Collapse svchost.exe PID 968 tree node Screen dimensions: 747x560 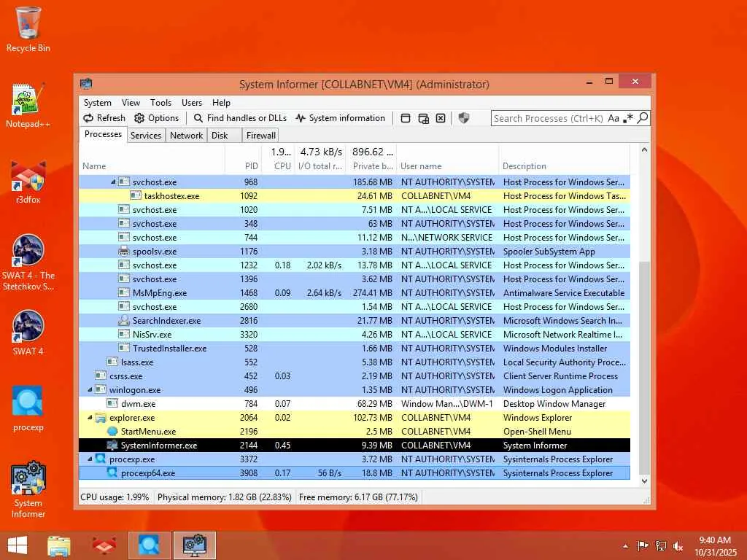point(113,182)
